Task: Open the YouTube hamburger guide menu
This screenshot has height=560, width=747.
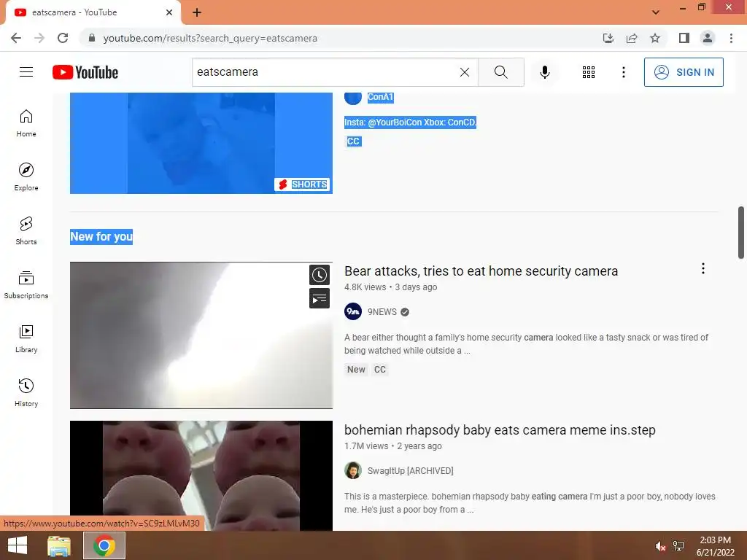Action: click(x=26, y=72)
